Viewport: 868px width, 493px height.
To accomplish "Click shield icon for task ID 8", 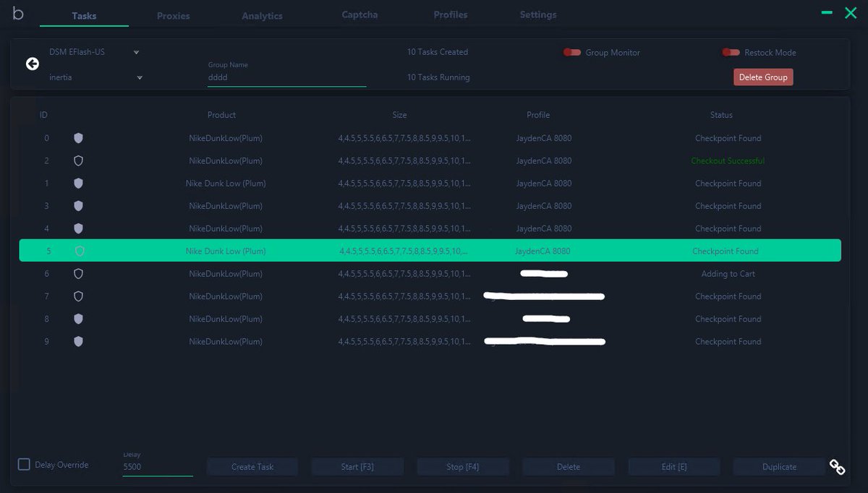I will [x=79, y=319].
